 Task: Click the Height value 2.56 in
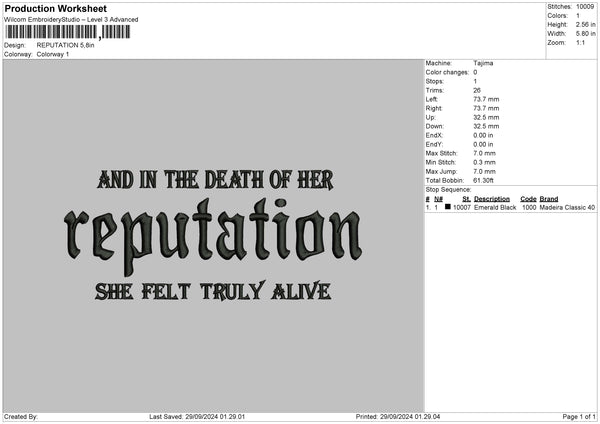[585, 24]
